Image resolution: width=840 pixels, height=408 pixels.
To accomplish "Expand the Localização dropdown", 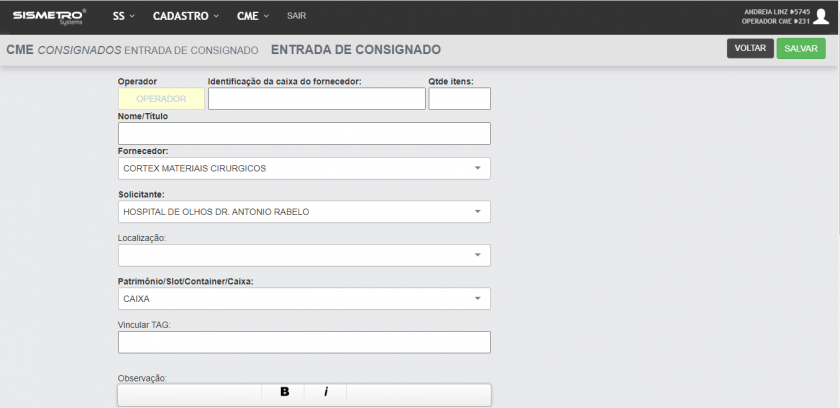I will 304,255.
